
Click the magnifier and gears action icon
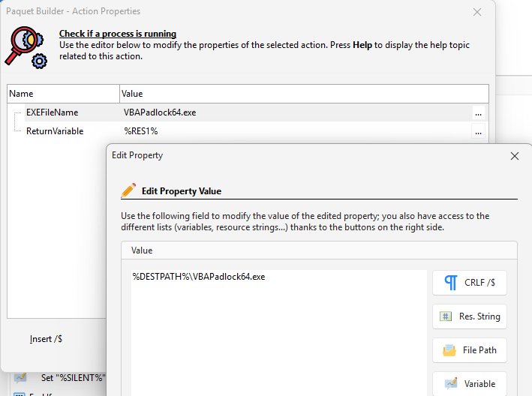[26, 47]
